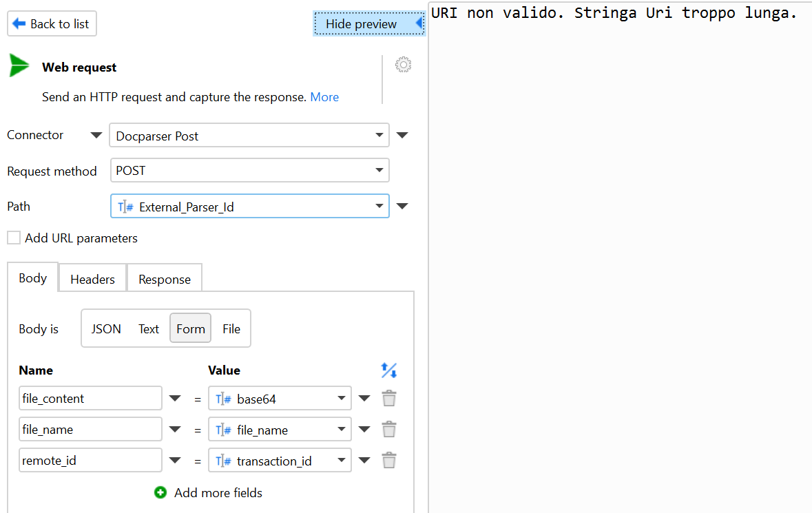Expand options arrow right of transaction_id value
The height and width of the screenshot is (513, 812).
click(x=364, y=460)
